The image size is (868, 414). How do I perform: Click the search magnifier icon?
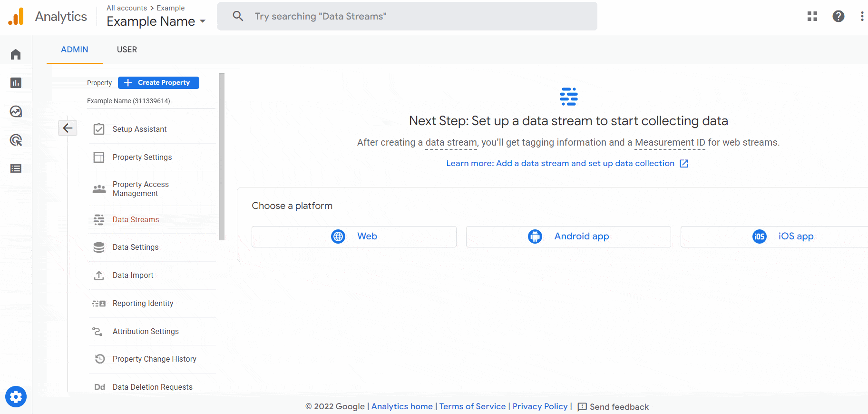[238, 16]
